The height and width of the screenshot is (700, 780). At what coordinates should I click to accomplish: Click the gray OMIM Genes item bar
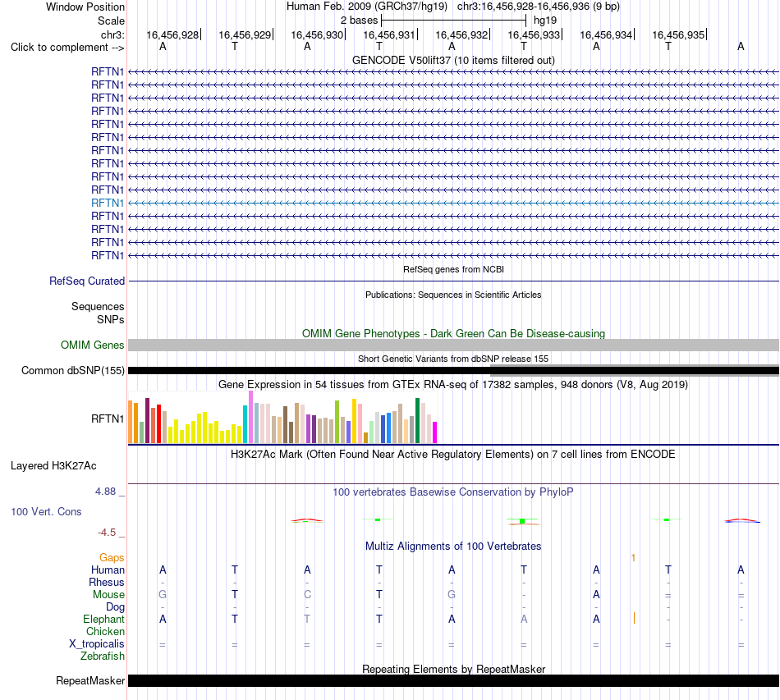453,345
